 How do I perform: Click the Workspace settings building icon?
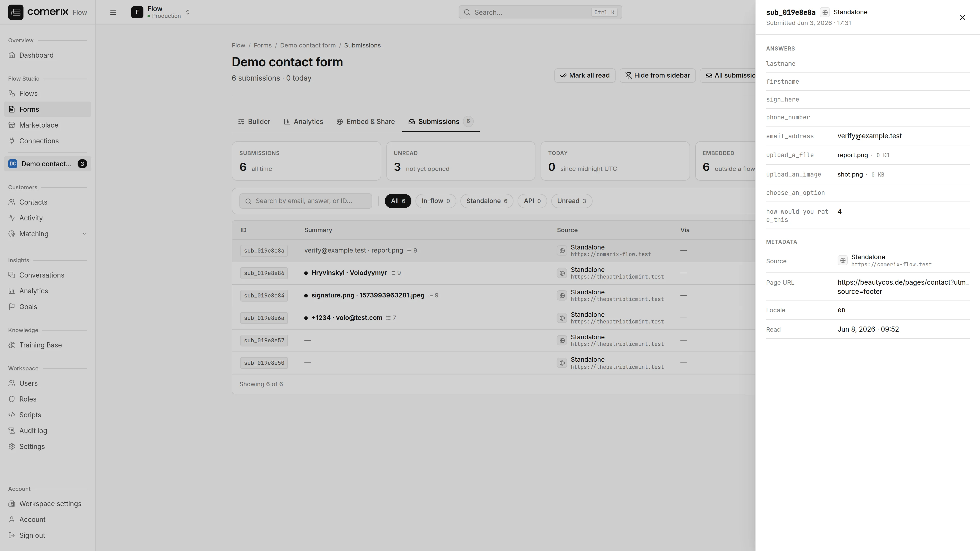(x=12, y=504)
